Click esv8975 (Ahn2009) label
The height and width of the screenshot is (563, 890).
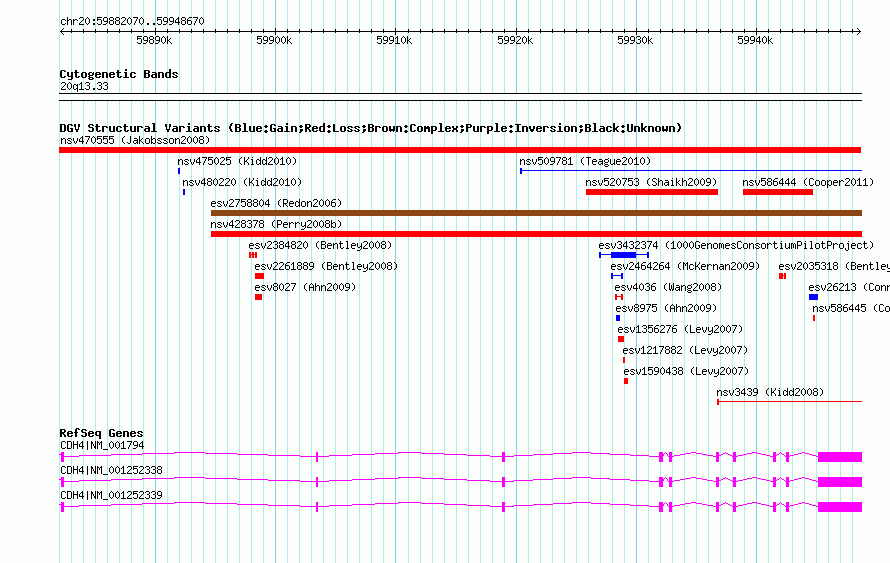(666, 308)
